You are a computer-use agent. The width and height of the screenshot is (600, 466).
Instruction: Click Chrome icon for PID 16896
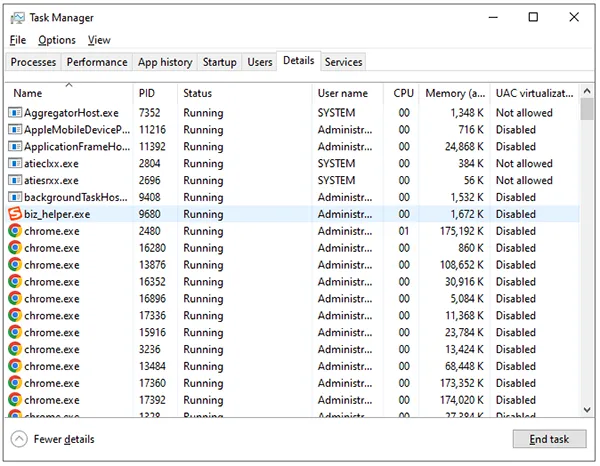[15, 298]
